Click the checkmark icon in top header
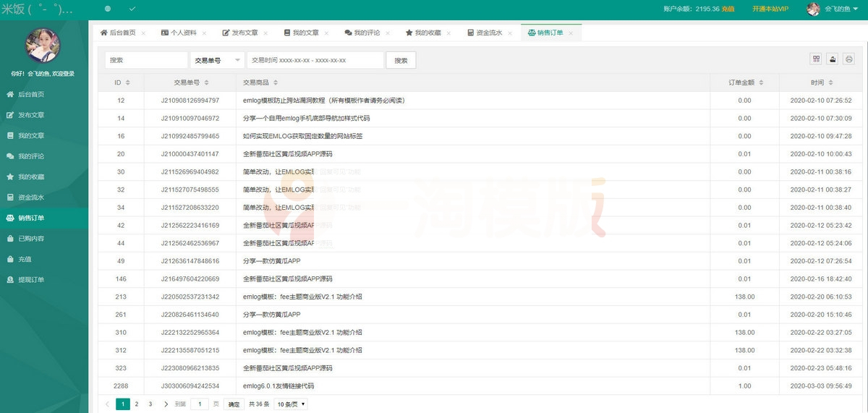 (132, 9)
